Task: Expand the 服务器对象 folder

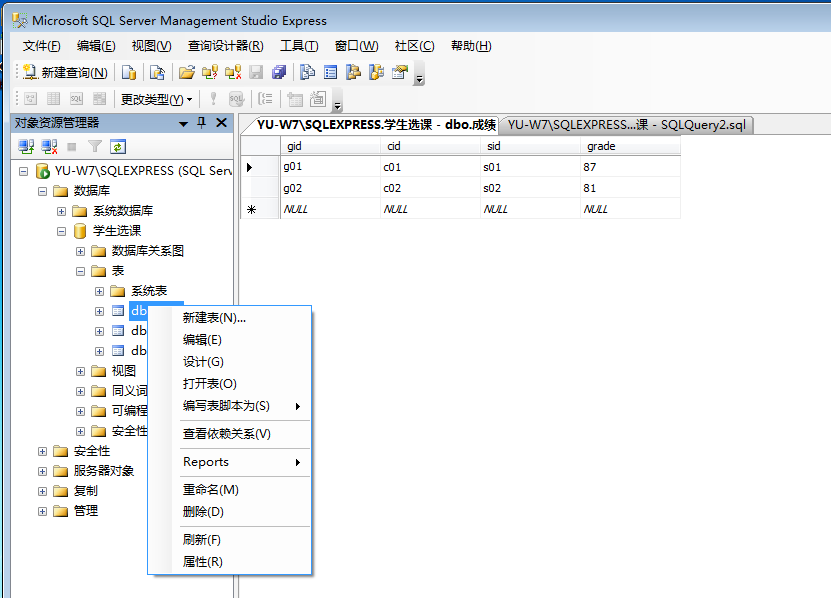Action: (x=42, y=471)
